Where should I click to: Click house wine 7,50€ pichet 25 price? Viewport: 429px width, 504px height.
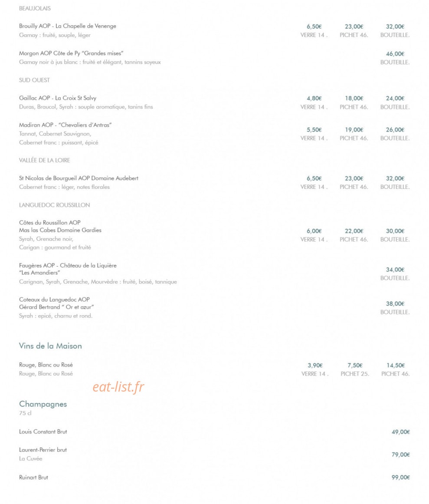(355, 366)
